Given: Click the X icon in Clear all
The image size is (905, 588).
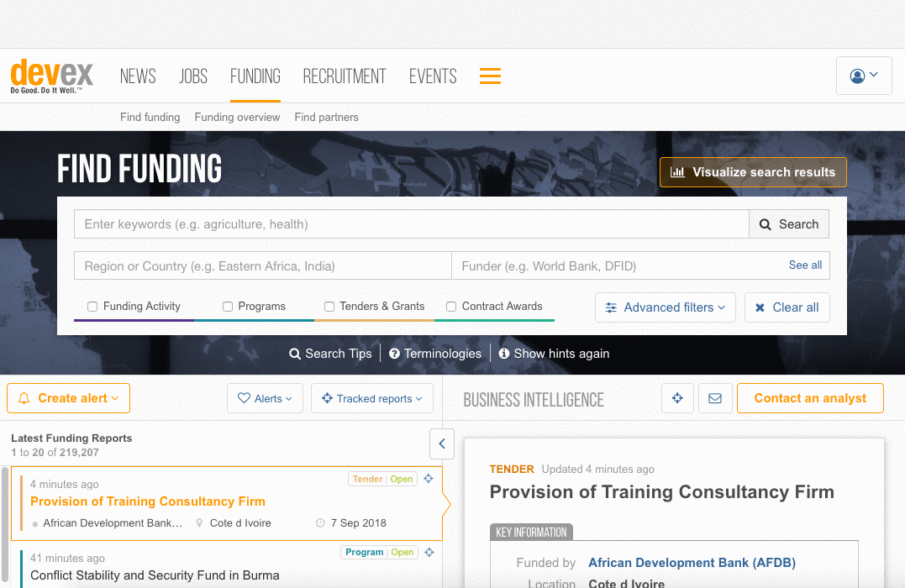Looking at the screenshot, I should pos(760,307).
